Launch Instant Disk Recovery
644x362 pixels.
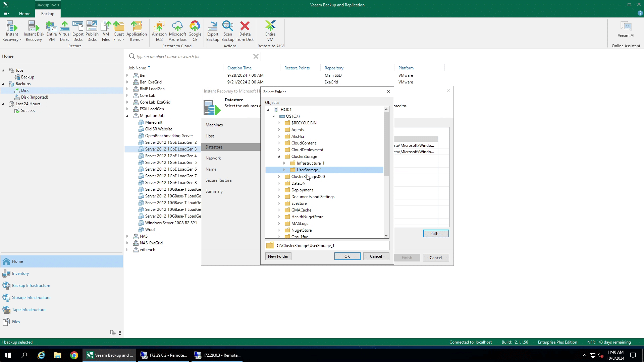point(34,31)
